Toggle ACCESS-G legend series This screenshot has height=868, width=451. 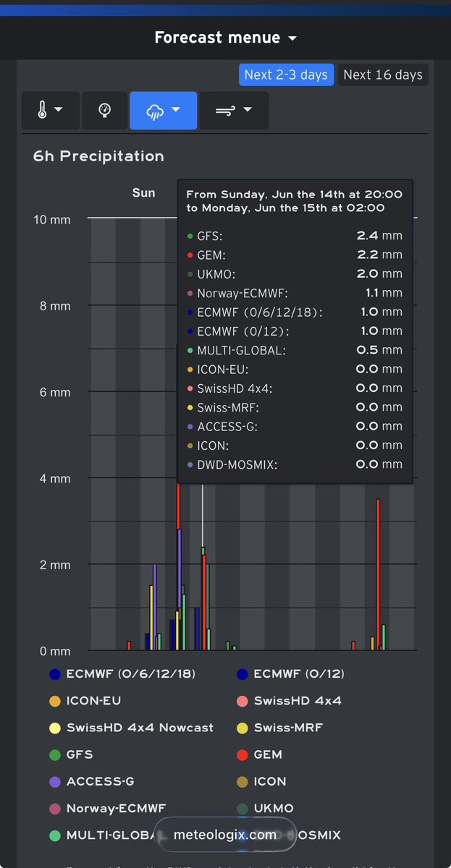(x=92, y=780)
